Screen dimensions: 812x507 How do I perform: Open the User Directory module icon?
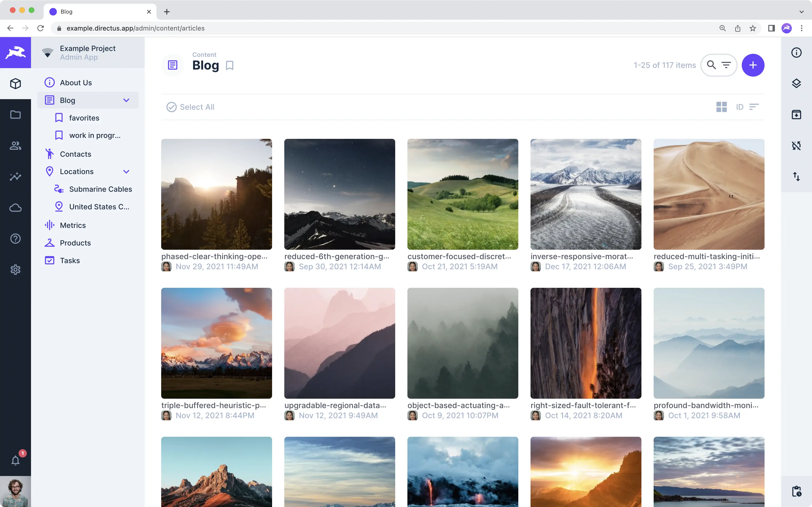pos(16,145)
